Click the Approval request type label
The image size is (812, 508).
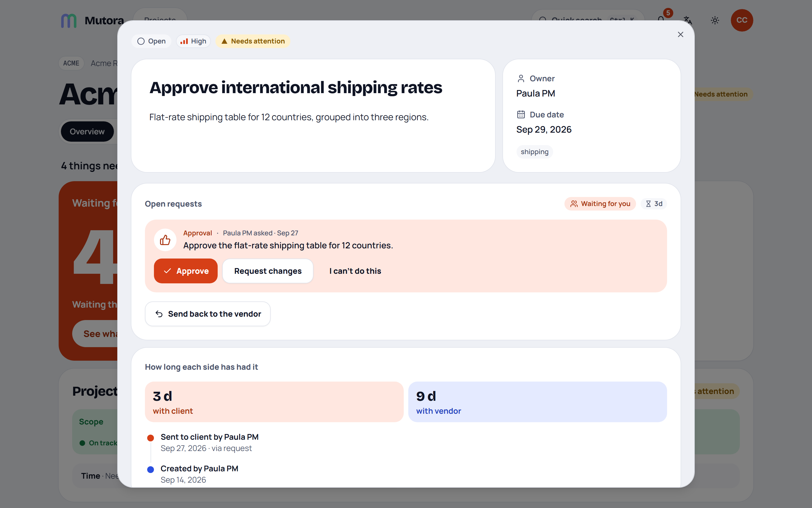[197, 233]
